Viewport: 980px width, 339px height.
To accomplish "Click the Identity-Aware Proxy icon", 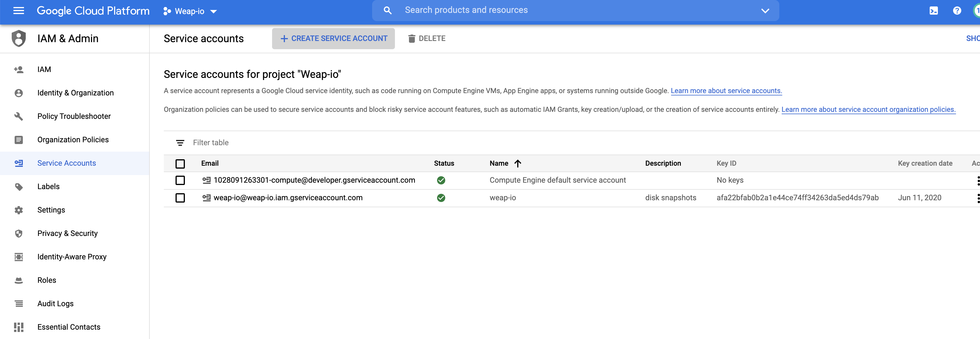I will tap(19, 257).
